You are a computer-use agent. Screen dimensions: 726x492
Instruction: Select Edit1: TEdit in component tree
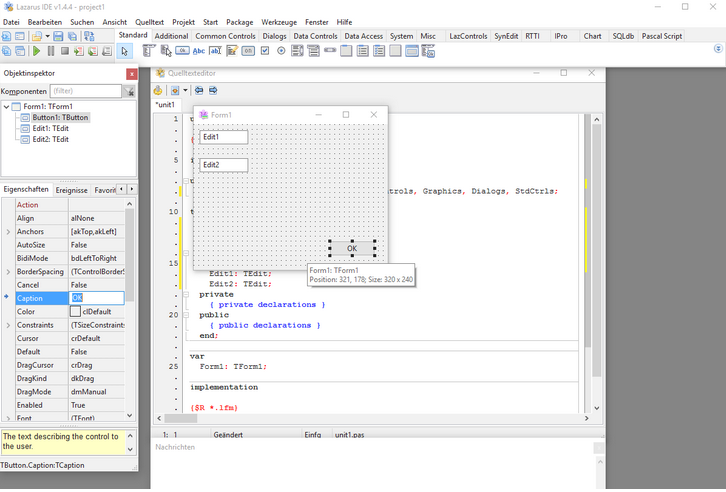[50, 128]
